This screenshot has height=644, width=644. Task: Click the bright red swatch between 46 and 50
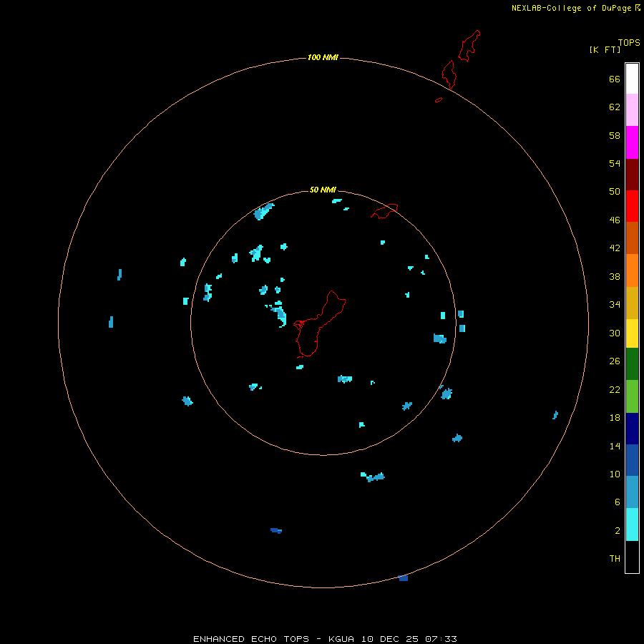click(x=632, y=206)
